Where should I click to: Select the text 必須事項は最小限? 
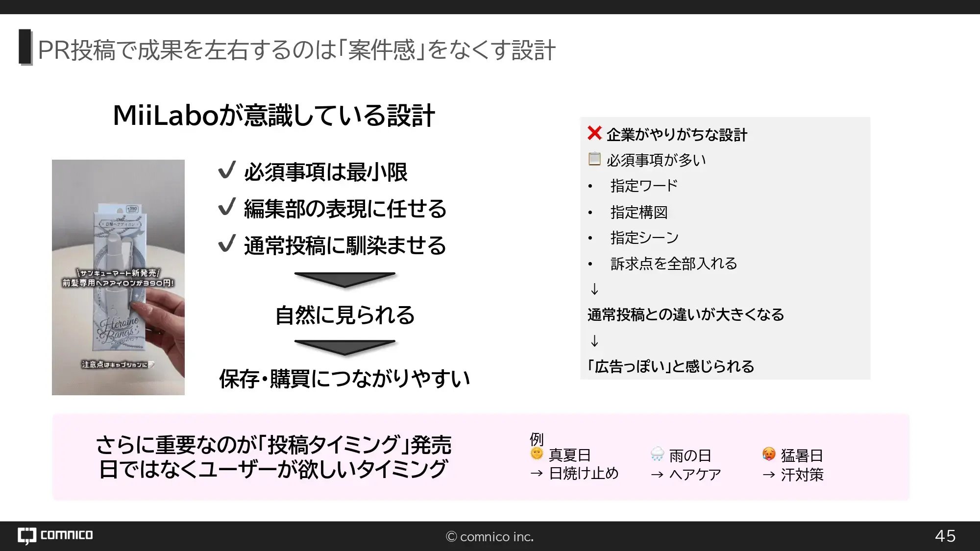point(326,172)
